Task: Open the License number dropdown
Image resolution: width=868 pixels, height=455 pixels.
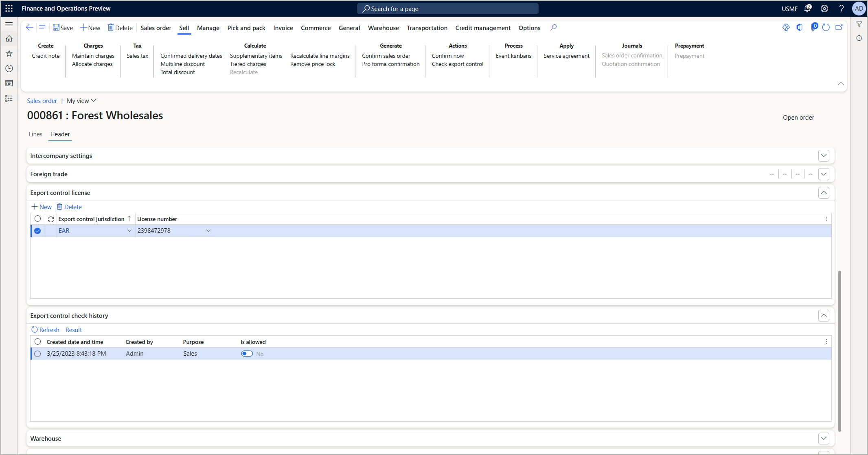Action: click(x=208, y=230)
